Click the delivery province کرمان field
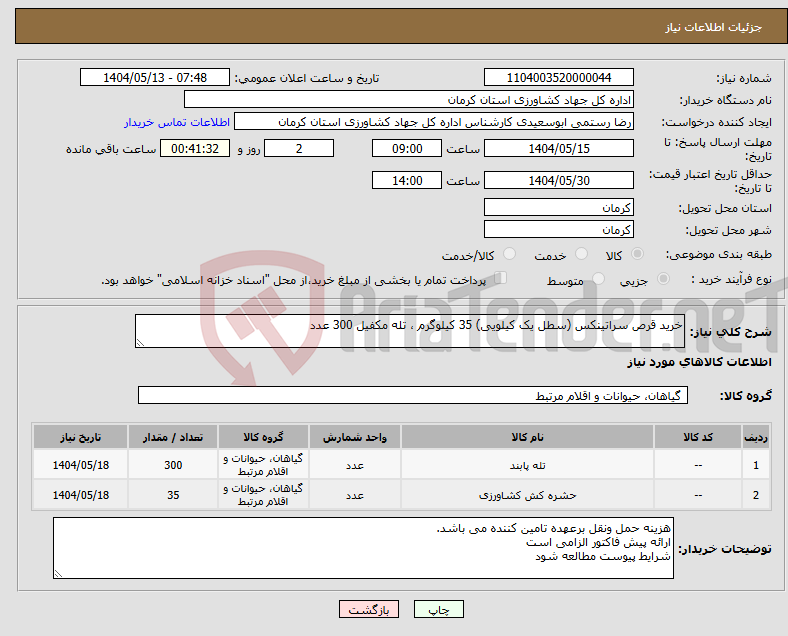 click(x=559, y=207)
